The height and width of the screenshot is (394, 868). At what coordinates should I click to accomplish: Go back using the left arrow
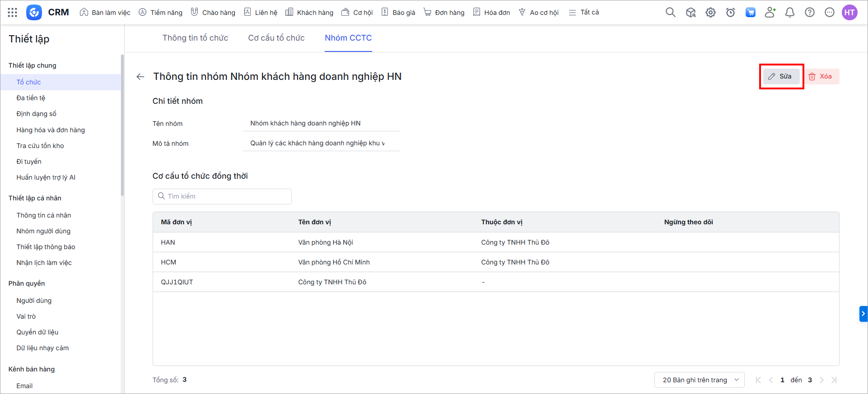[140, 77]
